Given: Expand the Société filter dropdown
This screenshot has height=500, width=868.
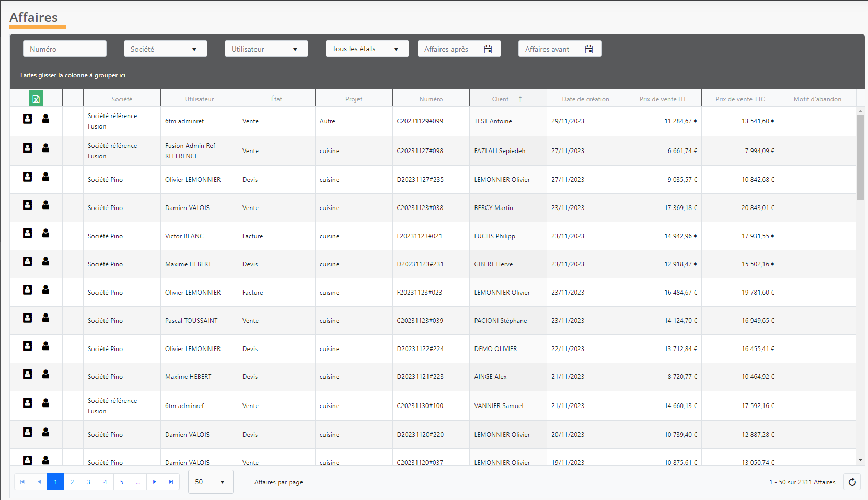Looking at the screenshot, I should click(194, 49).
